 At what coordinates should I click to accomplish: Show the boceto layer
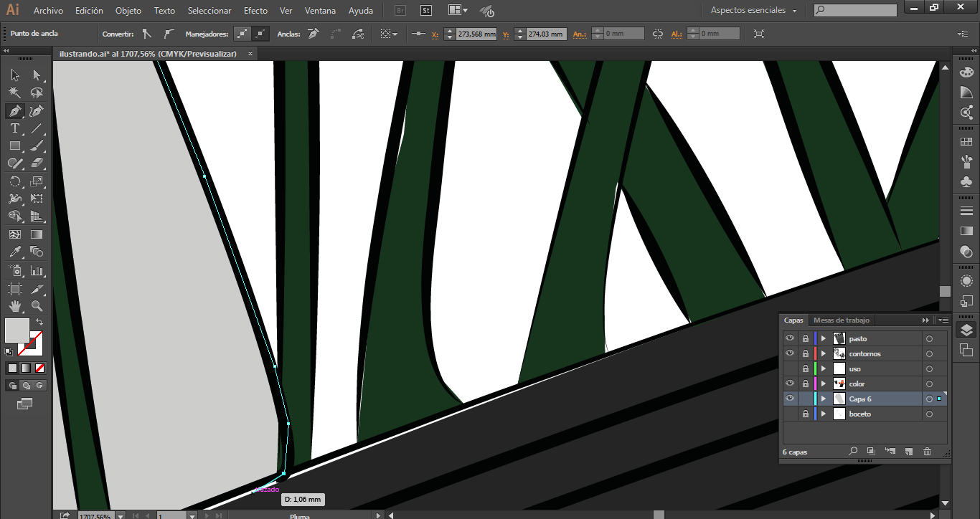[x=790, y=414]
